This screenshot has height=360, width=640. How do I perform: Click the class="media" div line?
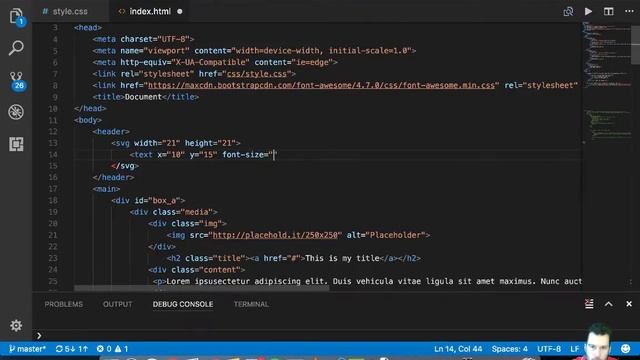pyautogui.click(x=173, y=212)
